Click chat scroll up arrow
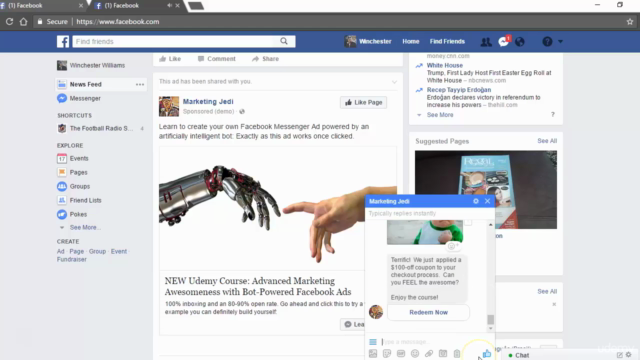The image size is (640, 360). [491, 224]
